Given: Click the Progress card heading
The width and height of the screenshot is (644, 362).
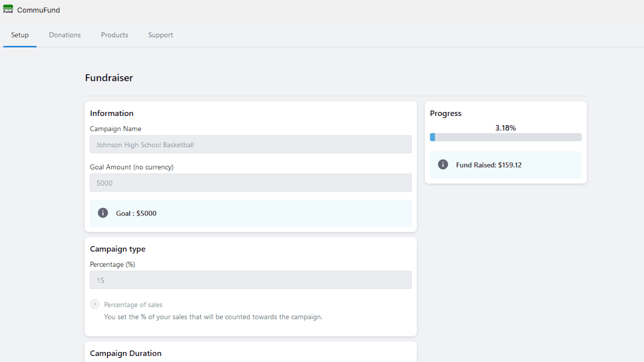Looking at the screenshot, I should tap(446, 113).
